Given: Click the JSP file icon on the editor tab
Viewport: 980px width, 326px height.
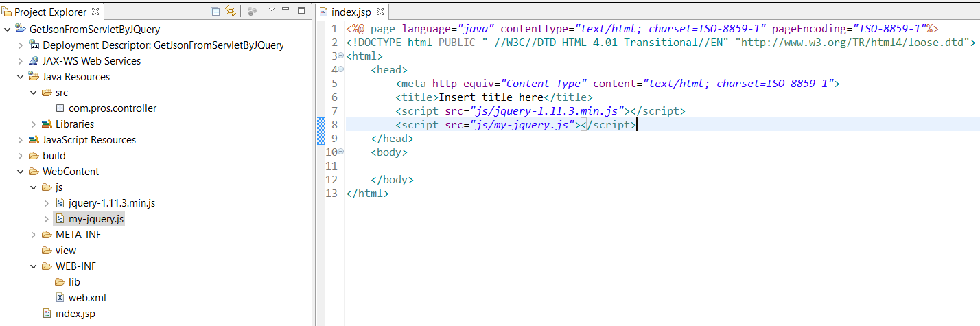Looking at the screenshot, I should pos(323,12).
